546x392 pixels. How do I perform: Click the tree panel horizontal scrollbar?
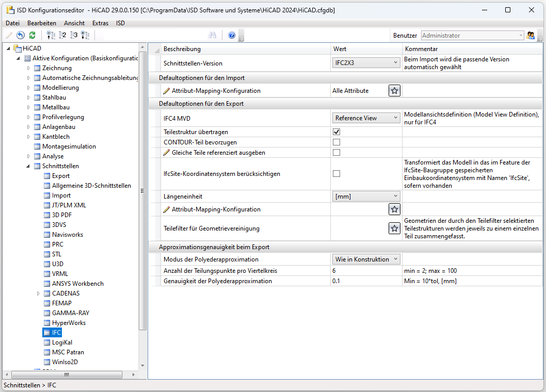67,374
